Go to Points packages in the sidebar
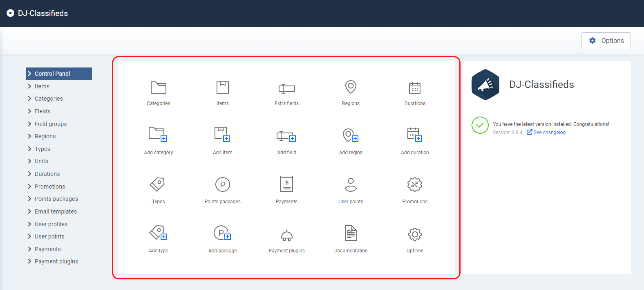 pos(56,199)
